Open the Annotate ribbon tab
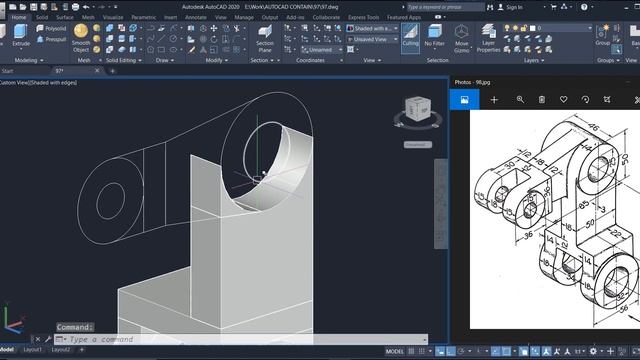 196,18
